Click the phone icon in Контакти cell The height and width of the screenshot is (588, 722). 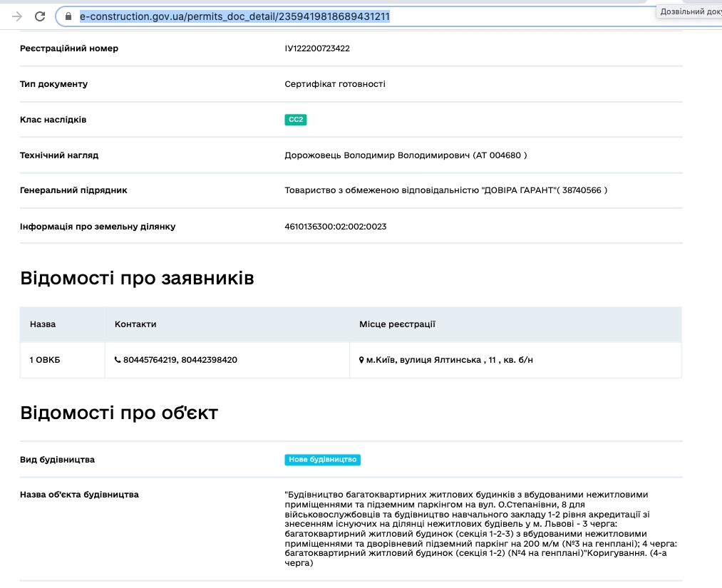pyautogui.click(x=118, y=360)
